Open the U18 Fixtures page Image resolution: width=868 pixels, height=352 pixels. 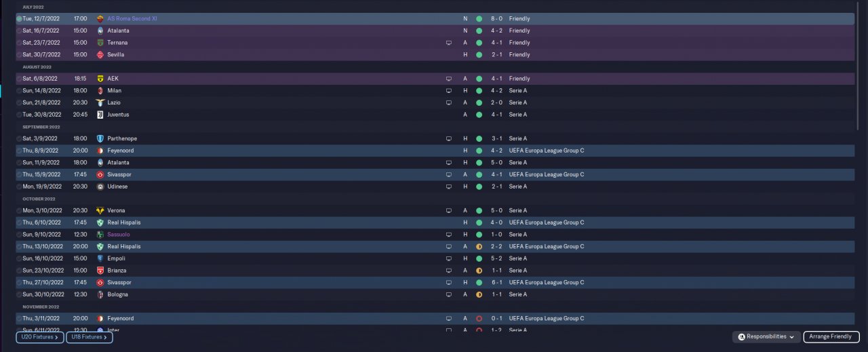[x=89, y=337]
